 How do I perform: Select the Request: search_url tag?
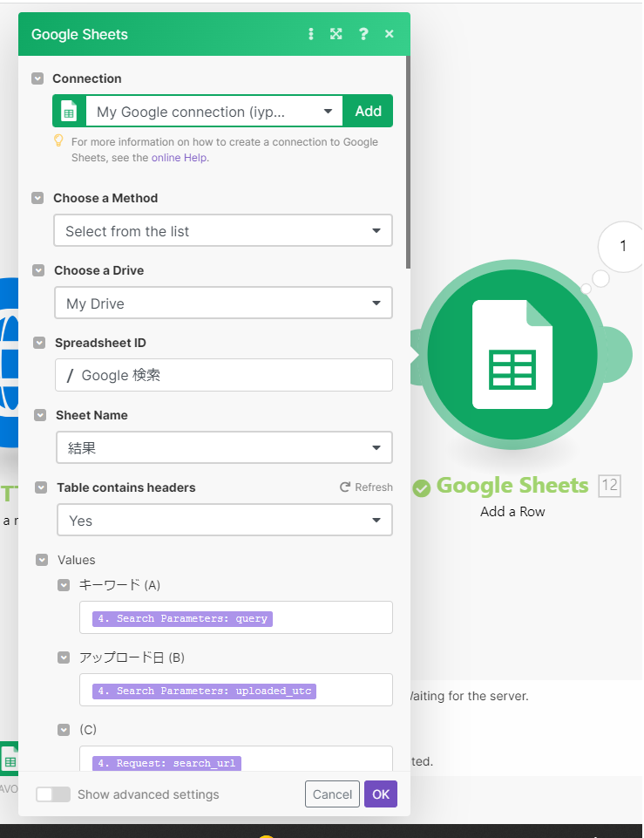pyautogui.click(x=166, y=763)
